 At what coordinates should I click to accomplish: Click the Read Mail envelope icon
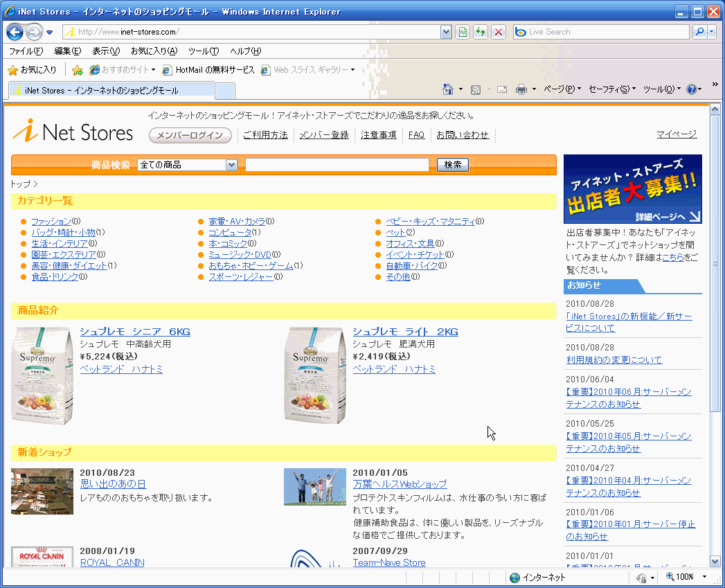[502, 89]
